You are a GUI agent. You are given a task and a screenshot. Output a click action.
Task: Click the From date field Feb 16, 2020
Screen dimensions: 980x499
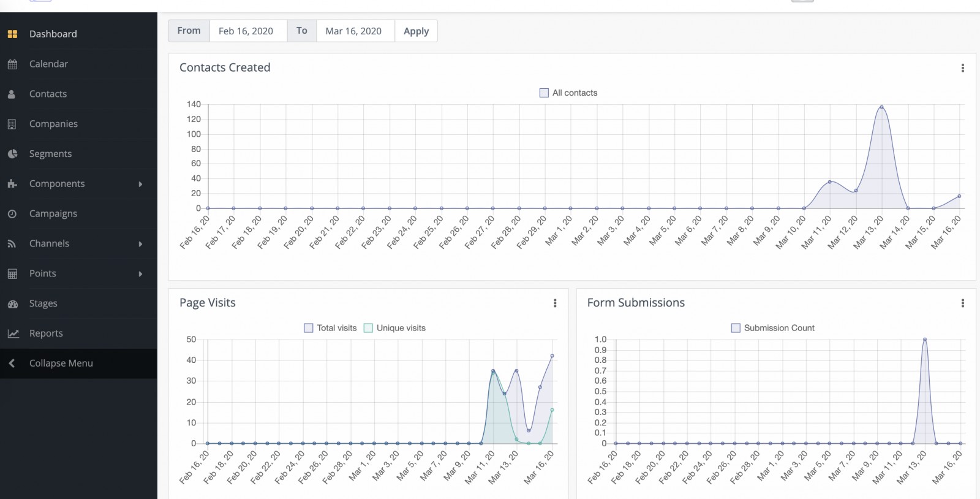point(247,31)
